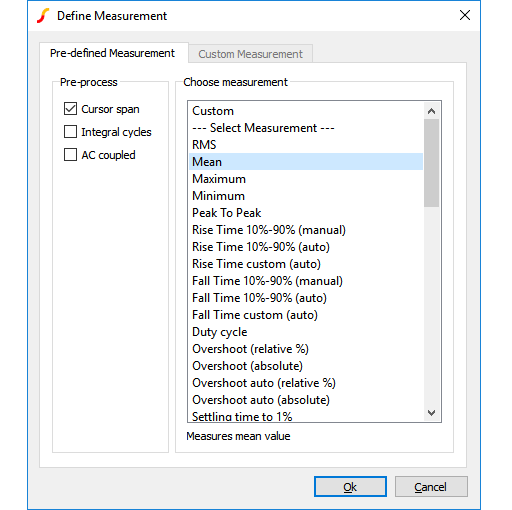Switch to the Custom Measurement tab
Image resolution: width=512 pixels, height=510 pixels.
(x=250, y=54)
